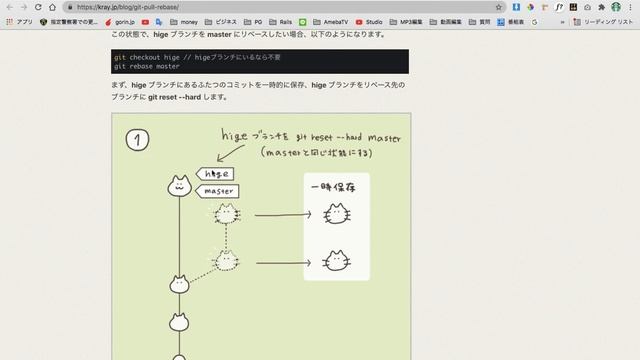Viewport: 640px width, 360px height.
Task: Show more hidden bookmarks chevron
Action: tap(562, 22)
